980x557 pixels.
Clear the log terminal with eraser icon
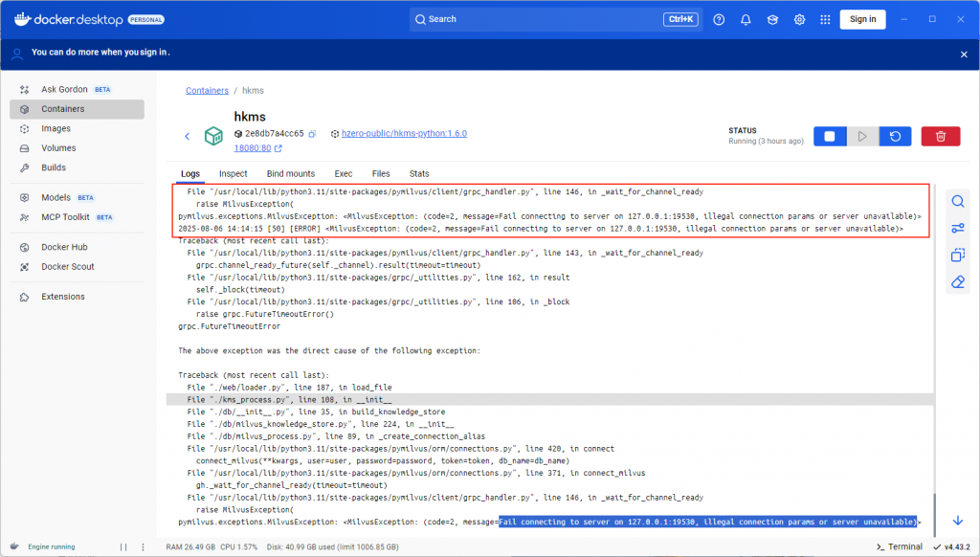click(x=957, y=282)
